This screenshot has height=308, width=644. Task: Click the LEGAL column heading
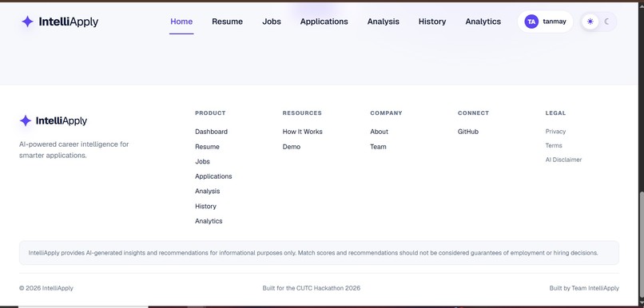click(555, 113)
